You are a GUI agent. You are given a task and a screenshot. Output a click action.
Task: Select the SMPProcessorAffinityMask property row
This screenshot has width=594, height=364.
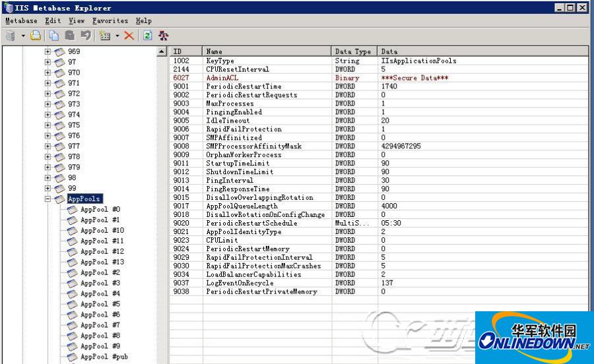[x=379, y=146]
